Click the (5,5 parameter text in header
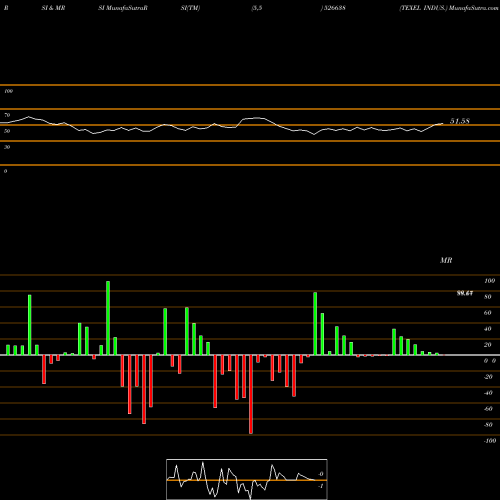 (x=257, y=8)
